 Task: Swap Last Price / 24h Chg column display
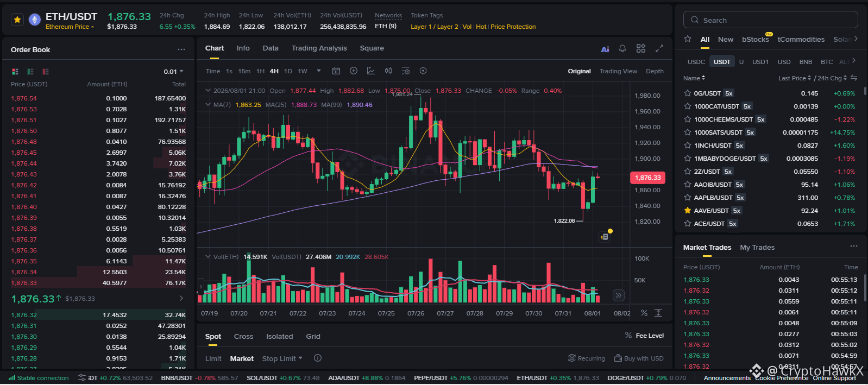[x=854, y=78]
